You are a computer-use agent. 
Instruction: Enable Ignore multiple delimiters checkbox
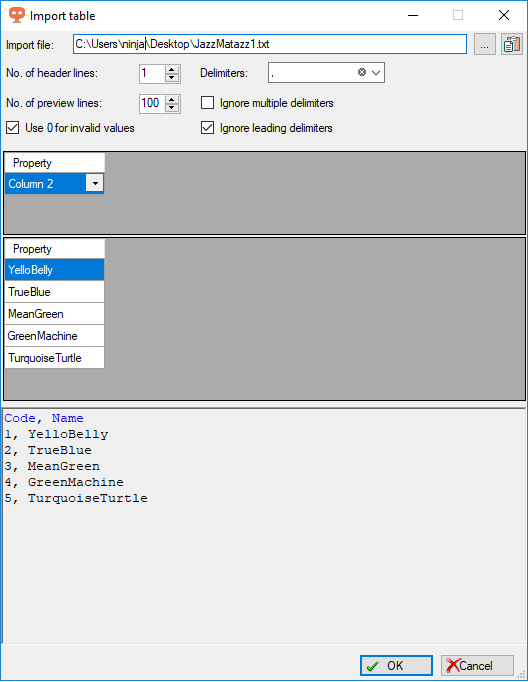pyautogui.click(x=207, y=103)
